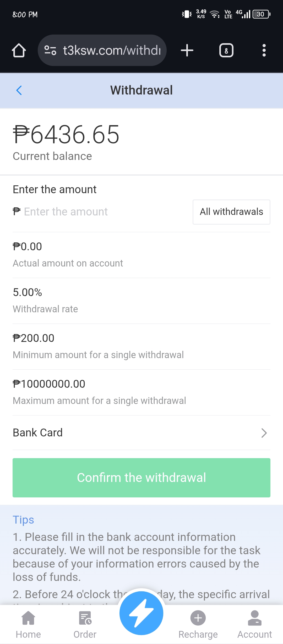Tap the ₱6436.65 current balance
Image resolution: width=283 pixels, height=644 pixels.
pyautogui.click(x=66, y=135)
